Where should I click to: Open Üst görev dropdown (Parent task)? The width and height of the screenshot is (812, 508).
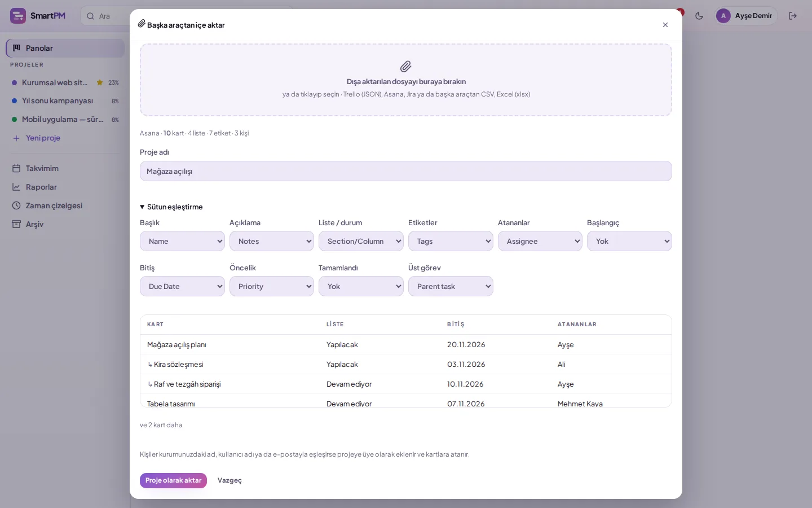pos(451,286)
